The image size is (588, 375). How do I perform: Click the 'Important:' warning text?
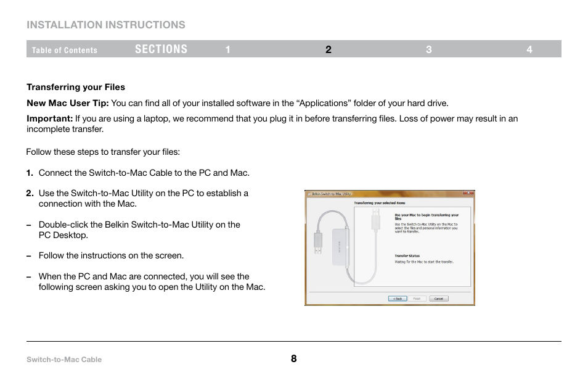tap(49, 118)
